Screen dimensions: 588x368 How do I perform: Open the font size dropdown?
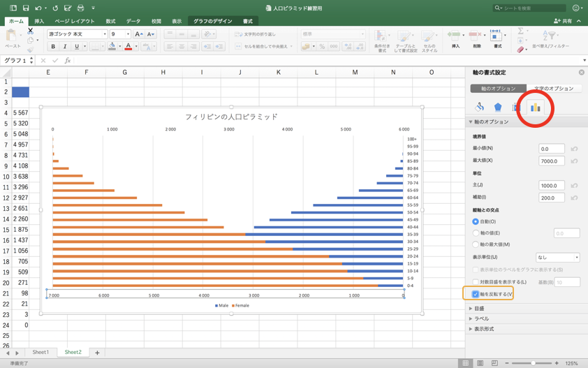point(128,34)
